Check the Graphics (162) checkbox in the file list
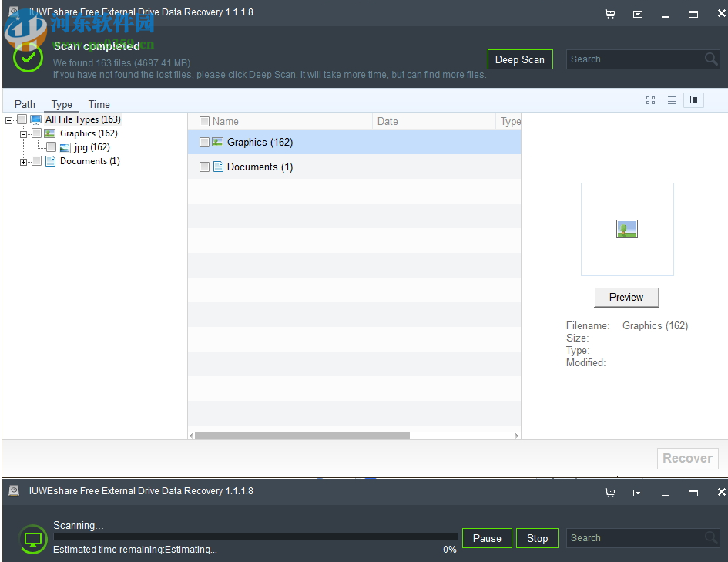The image size is (728, 562). (204, 142)
